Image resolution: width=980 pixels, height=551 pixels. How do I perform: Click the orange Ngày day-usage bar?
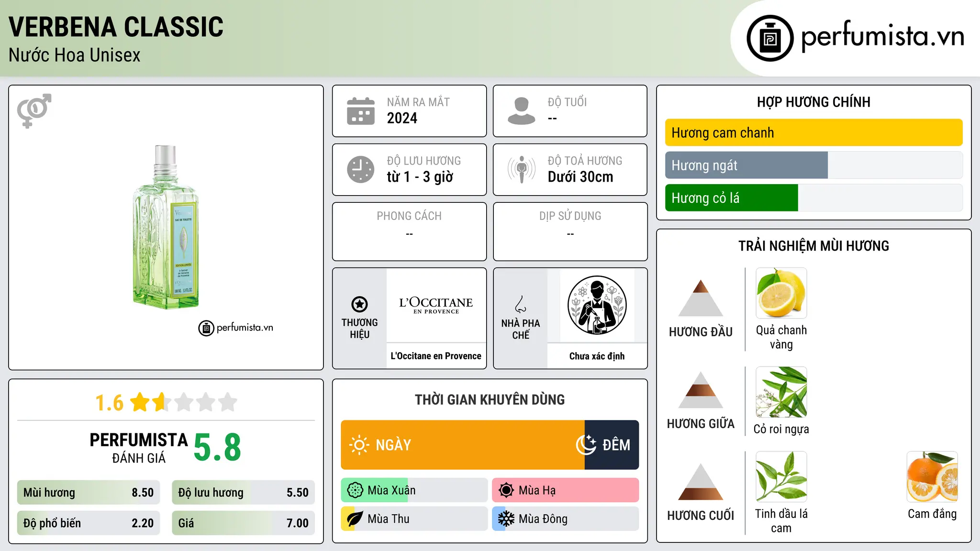point(463,445)
